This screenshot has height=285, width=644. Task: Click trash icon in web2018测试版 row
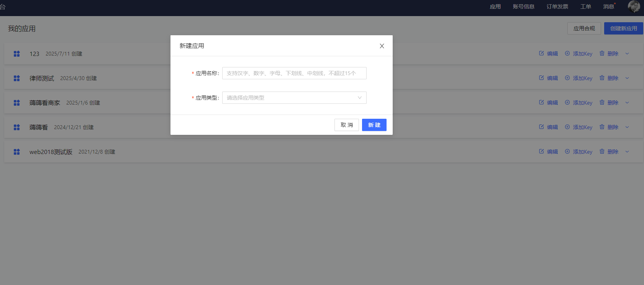coord(602,151)
